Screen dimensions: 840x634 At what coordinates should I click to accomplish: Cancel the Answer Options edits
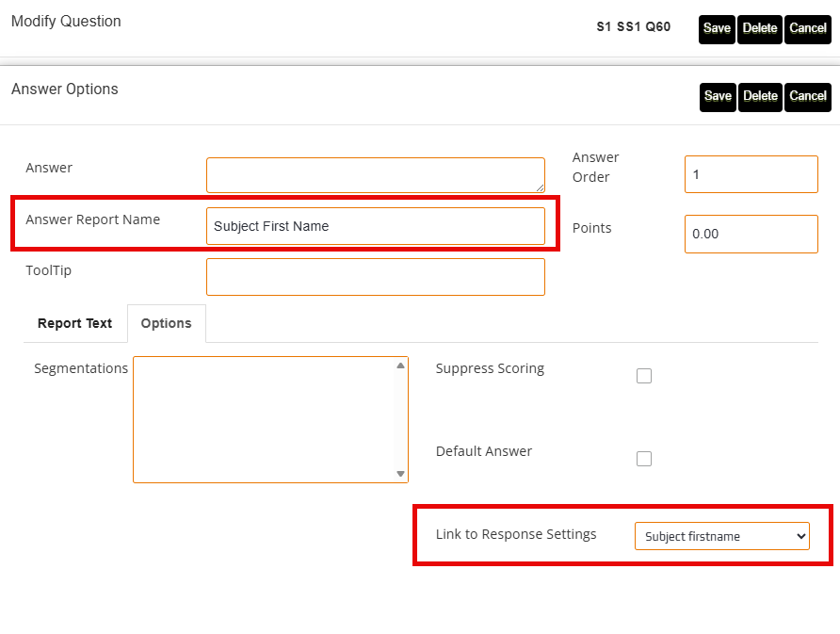tap(808, 97)
